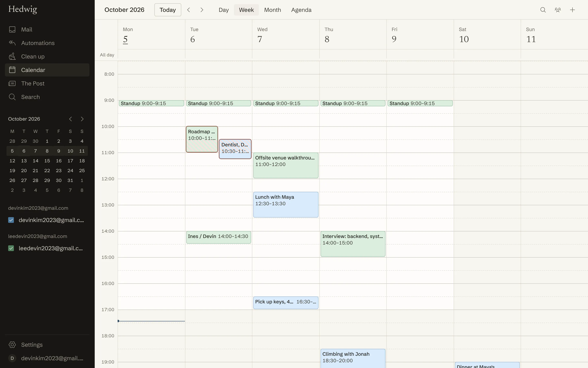Screen dimensions: 588x368
Task: Pick 31 in the mini calendar
Action: click(x=70, y=180)
